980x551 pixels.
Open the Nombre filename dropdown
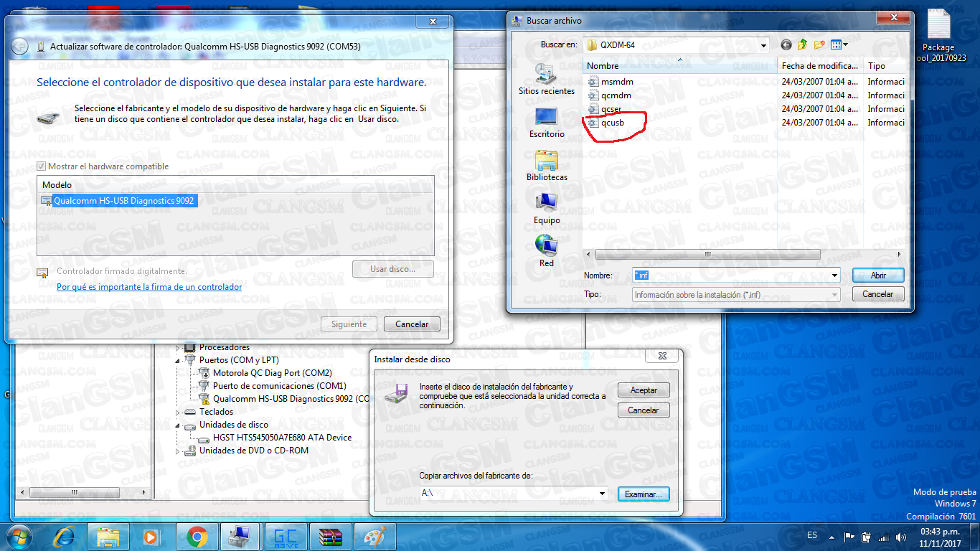834,275
